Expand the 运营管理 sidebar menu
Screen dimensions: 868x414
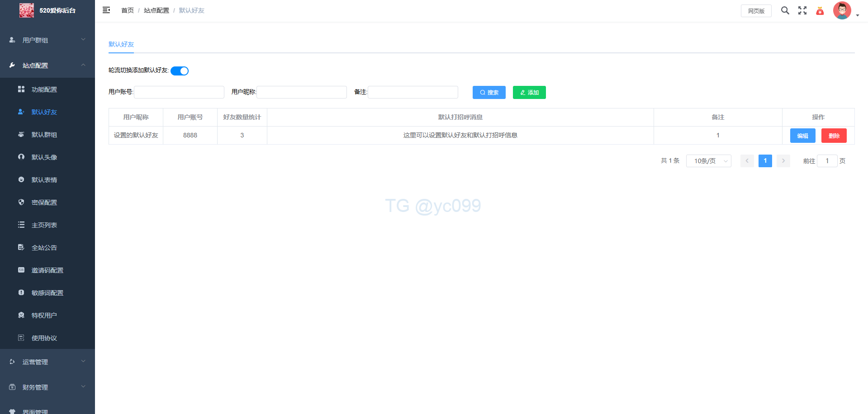click(47, 362)
